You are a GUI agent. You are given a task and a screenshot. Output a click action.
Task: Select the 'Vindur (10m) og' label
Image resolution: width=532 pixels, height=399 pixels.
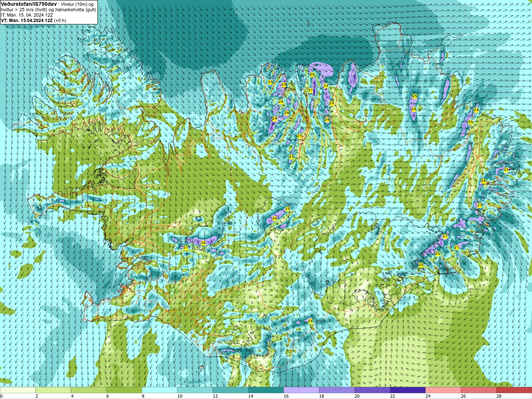(x=77, y=4)
